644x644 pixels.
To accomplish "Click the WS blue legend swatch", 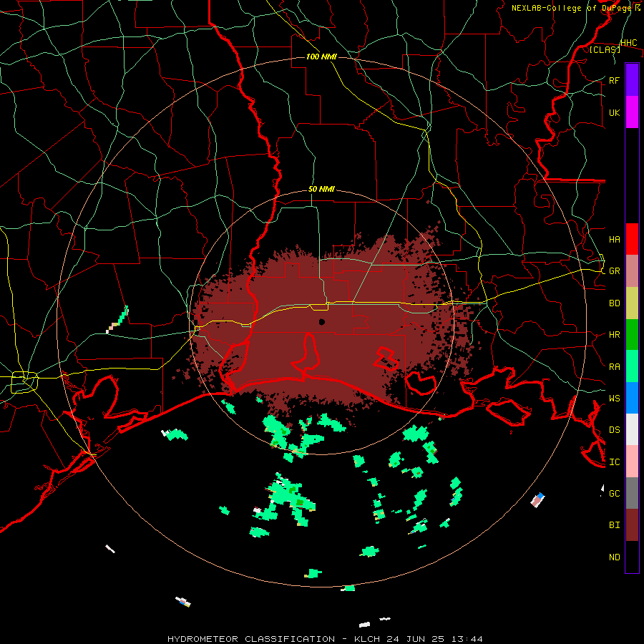I will pyautogui.click(x=632, y=398).
